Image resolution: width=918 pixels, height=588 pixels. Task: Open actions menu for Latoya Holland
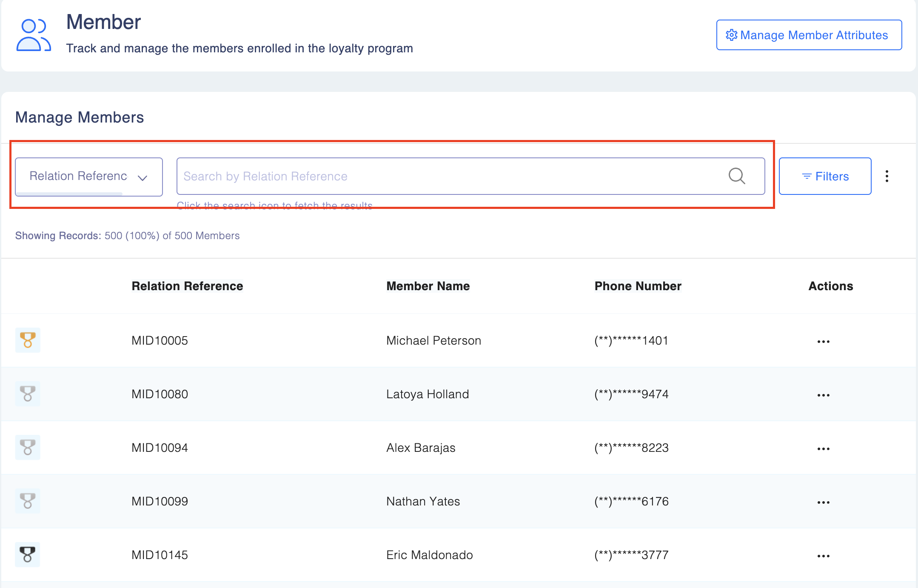point(823,395)
